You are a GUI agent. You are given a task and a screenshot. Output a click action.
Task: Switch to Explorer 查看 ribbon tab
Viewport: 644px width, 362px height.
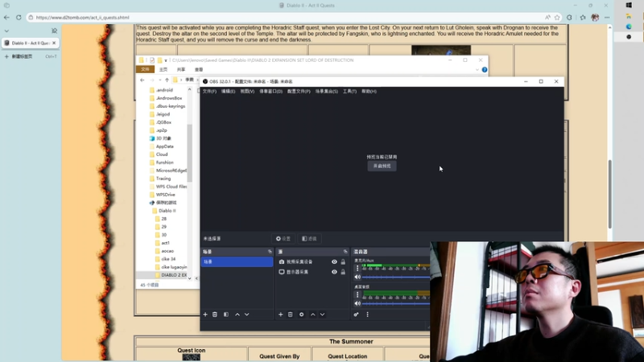199,70
